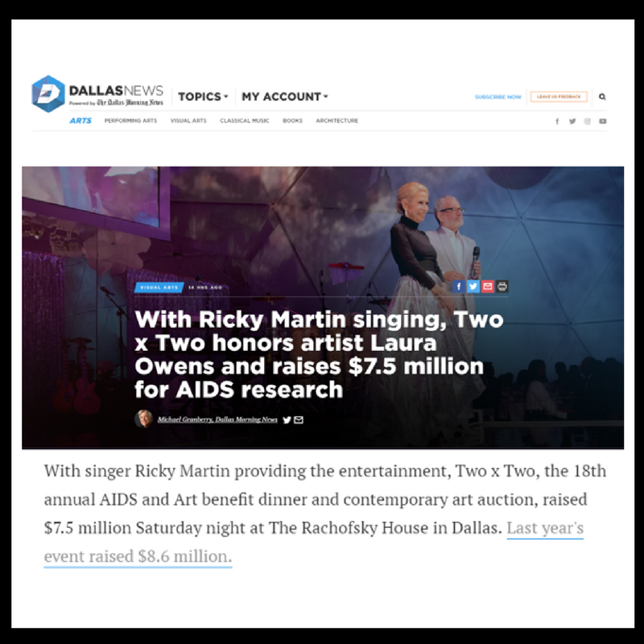This screenshot has height=644, width=644.
Task: Open the header Instagram icon
Action: click(588, 122)
